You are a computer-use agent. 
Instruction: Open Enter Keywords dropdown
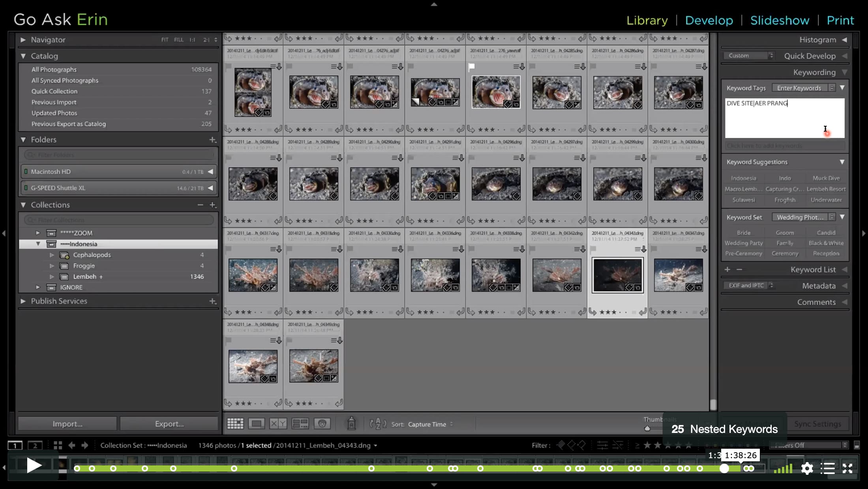click(804, 88)
